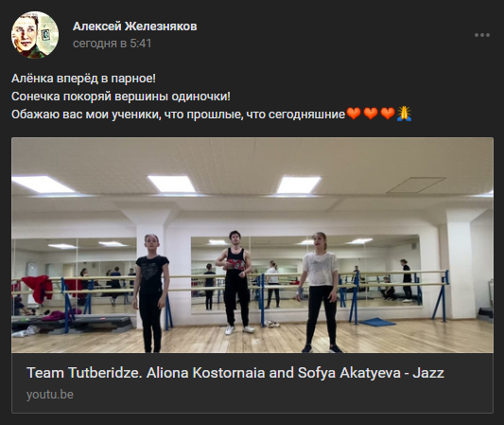Click the word "Jazz" in the video title
The width and height of the screenshot is (504, 425).
click(428, 373)
